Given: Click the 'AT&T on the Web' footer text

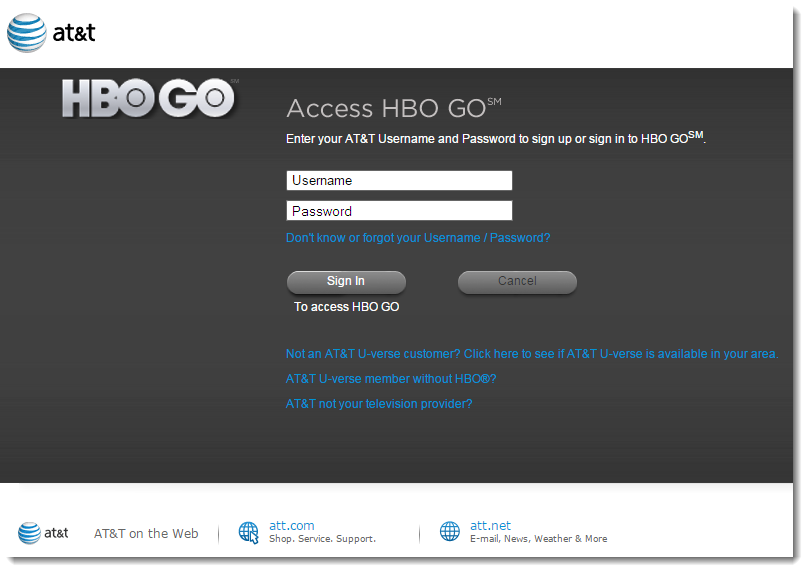Looking at the screenshot, I should point(146,533).
